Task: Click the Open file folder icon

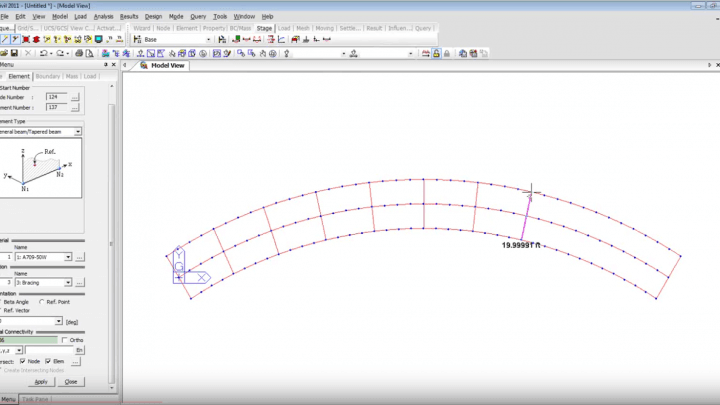Action: (x=4, y=54)
